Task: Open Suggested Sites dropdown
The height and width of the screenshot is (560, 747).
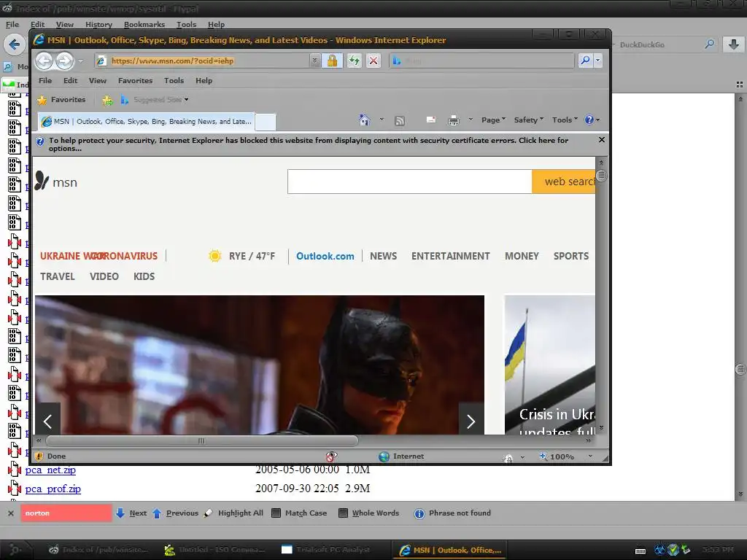Action: pos(155,99)
